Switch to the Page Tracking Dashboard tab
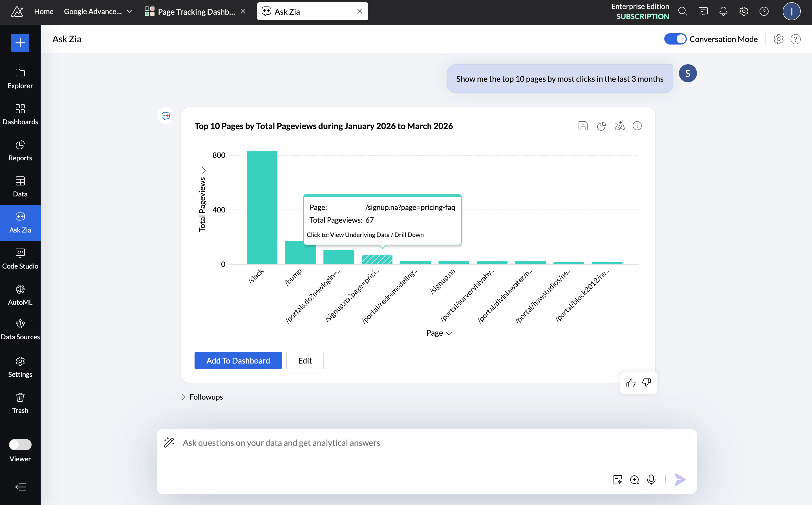 tap(191, 11)
